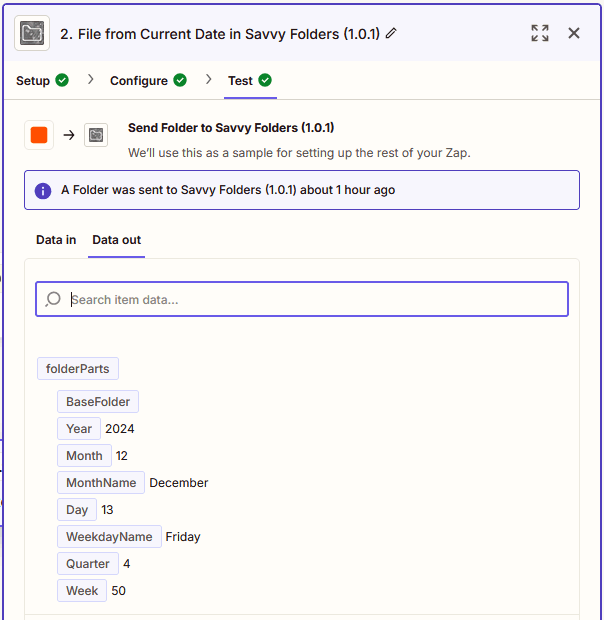Select the WeekdayName field label
The height and width of the screenshot is (620, 604).
109,537
